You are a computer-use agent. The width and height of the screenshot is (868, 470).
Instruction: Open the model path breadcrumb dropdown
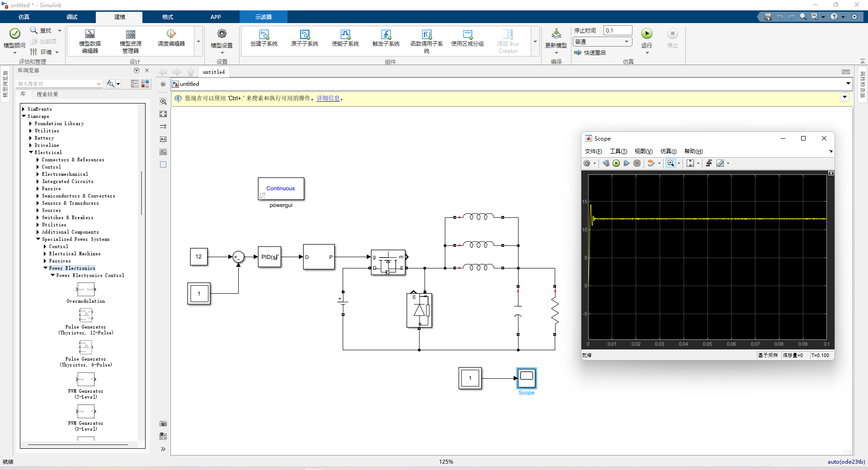pos(848,84)
